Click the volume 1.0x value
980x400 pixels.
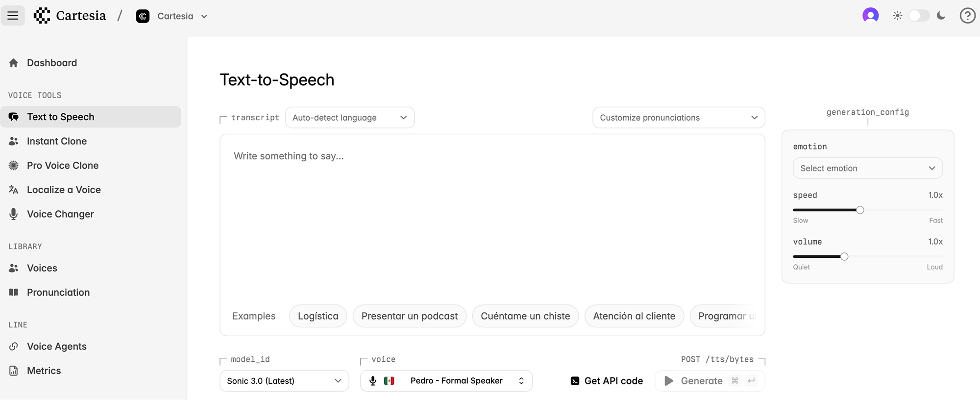coord(935,242)
